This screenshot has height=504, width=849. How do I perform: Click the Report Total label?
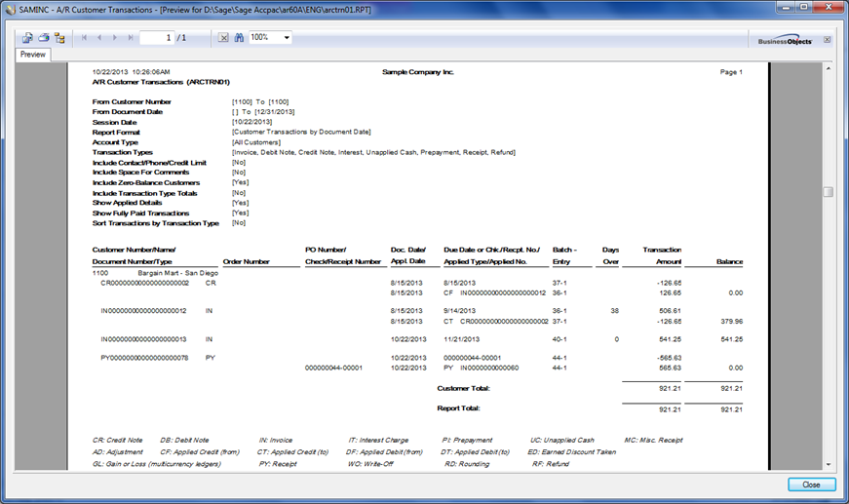[x=458, y=408]
